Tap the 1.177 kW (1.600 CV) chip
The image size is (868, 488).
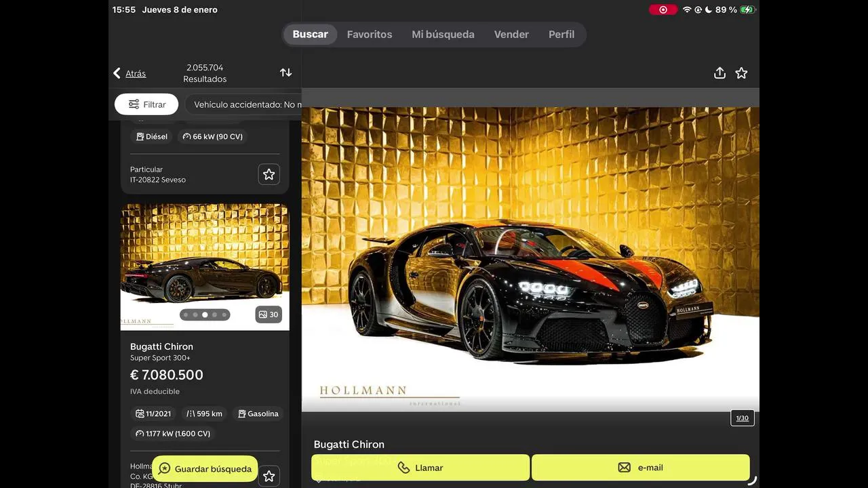[x=173, y=434]
